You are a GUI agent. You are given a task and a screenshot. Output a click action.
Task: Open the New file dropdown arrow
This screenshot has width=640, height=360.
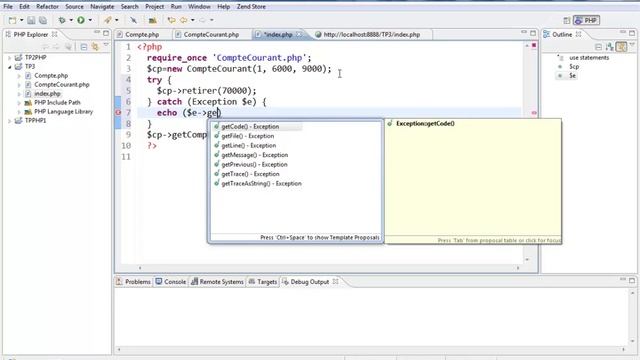pos(21,20)
